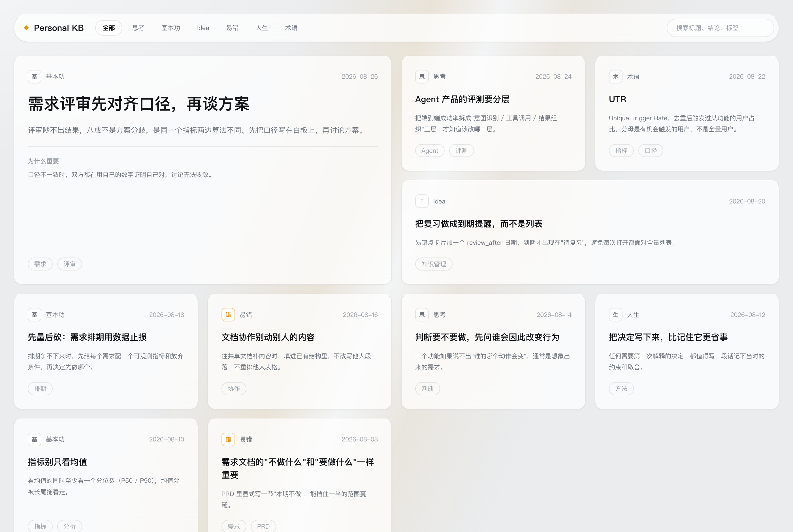Click the Unique Trigger Rate description text
The image size is (793, 532).
coord(682,124)
